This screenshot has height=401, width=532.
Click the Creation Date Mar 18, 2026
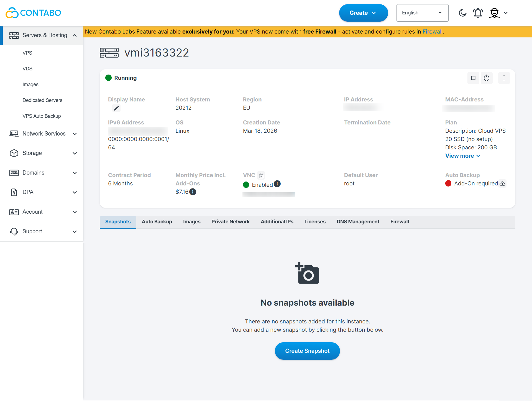pyautogui.click(x=260, y=131)
